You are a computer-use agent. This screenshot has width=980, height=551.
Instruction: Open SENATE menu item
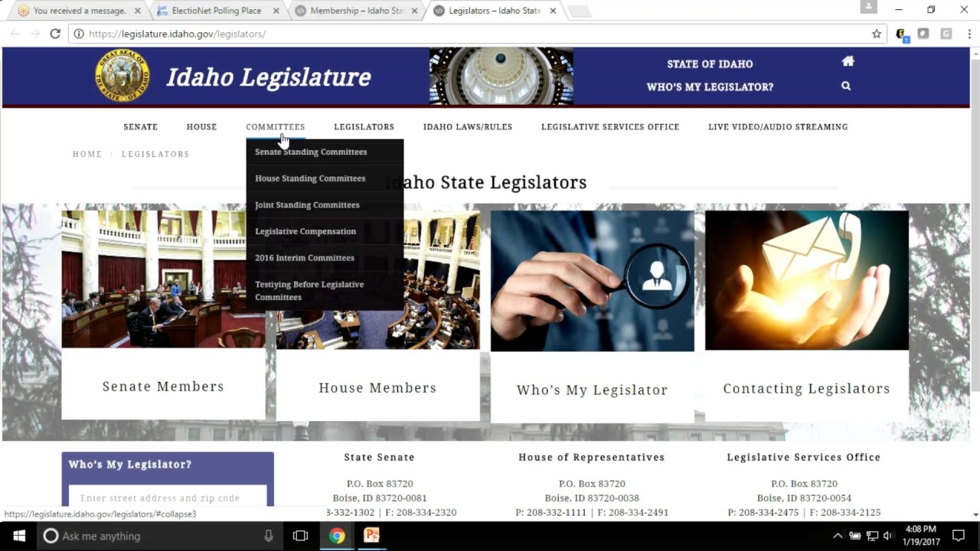click(x=141, y=127)
